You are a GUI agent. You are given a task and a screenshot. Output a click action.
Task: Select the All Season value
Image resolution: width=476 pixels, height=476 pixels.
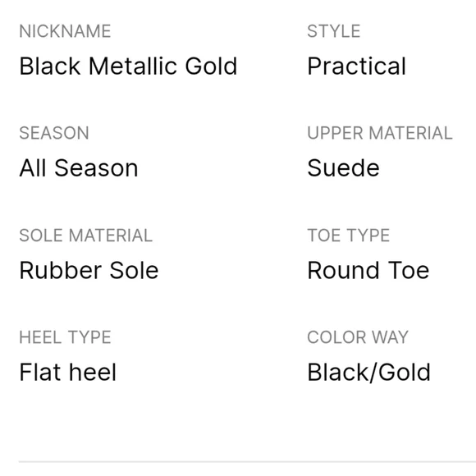tap(79, 168)
